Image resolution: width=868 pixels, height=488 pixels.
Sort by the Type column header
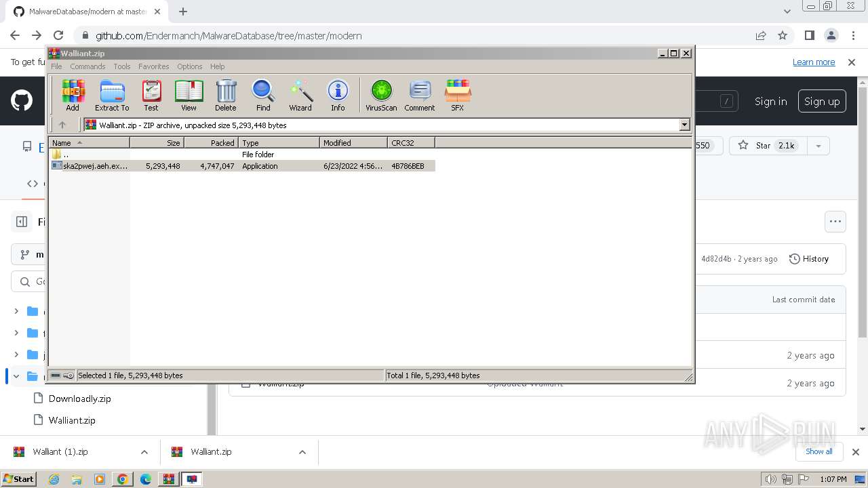(x=279, y=143)
